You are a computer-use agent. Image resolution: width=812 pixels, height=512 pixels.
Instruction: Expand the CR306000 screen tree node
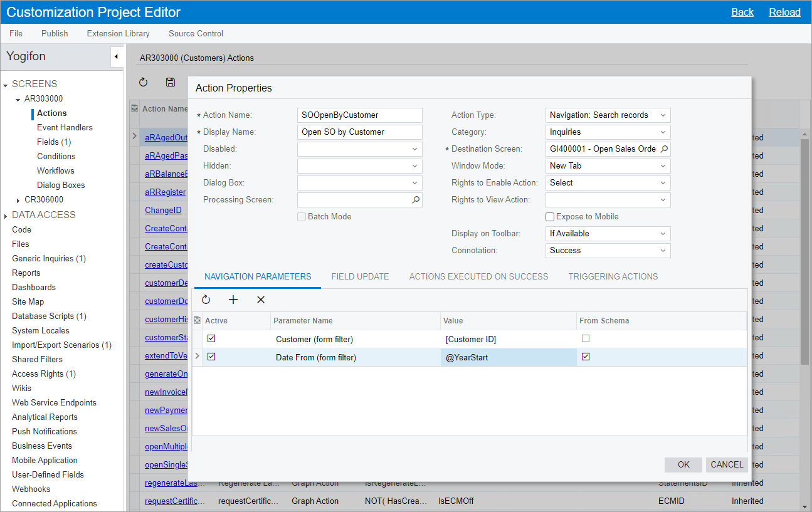coord(18,200)
